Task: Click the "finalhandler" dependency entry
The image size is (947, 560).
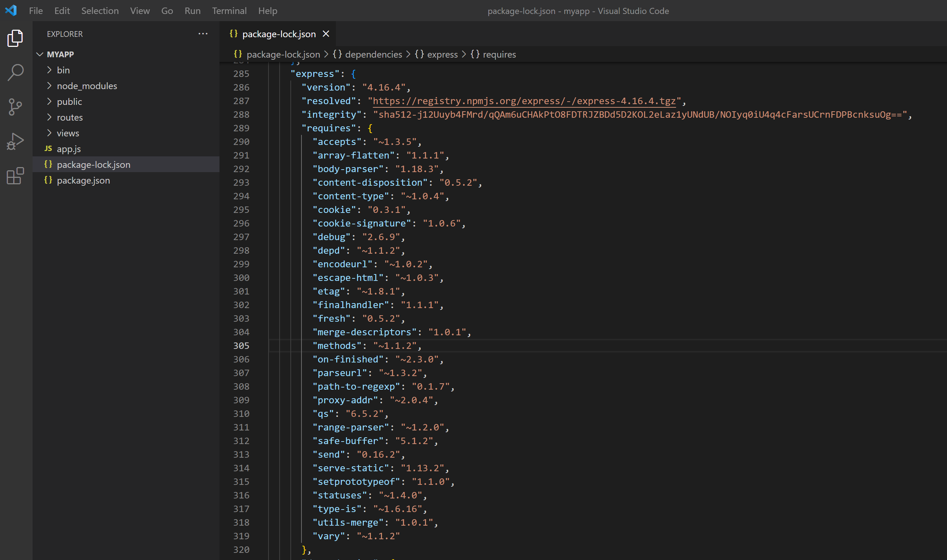Action: coord(378,305)
